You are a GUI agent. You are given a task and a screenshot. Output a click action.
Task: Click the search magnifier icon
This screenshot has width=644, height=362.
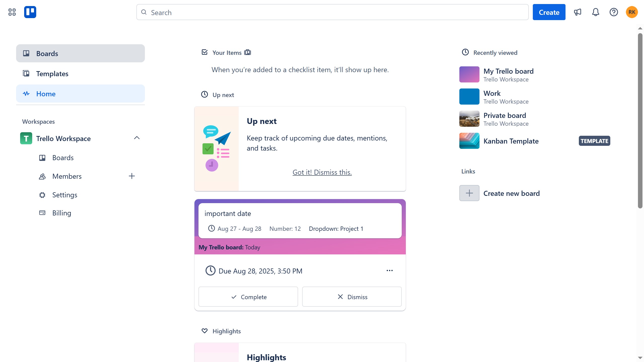tap(144, 12)
